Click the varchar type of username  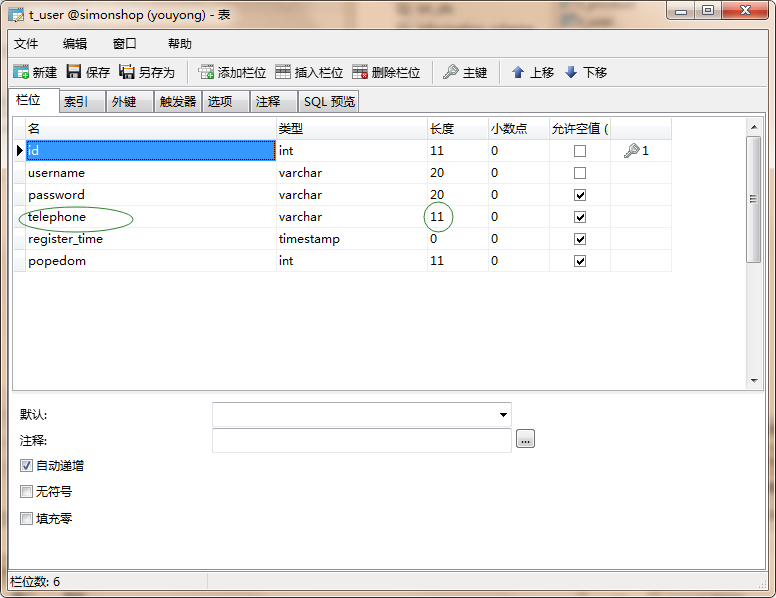point(300,173)
